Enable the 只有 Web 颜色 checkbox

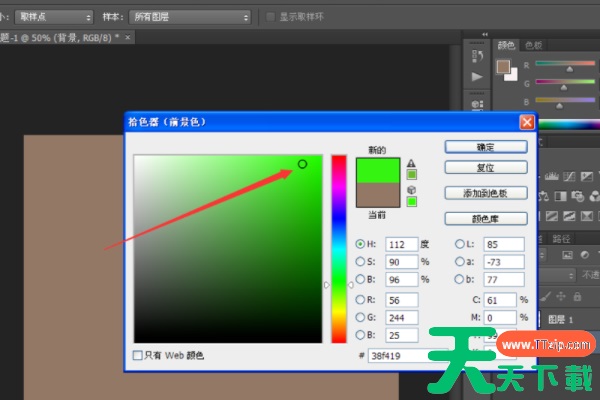tap(138, 355)
